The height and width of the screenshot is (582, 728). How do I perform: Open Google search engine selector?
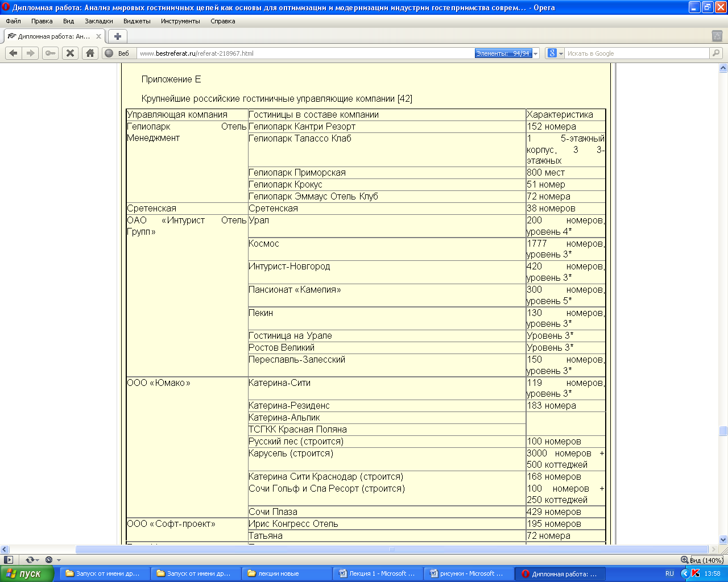(x=555, y=53)
